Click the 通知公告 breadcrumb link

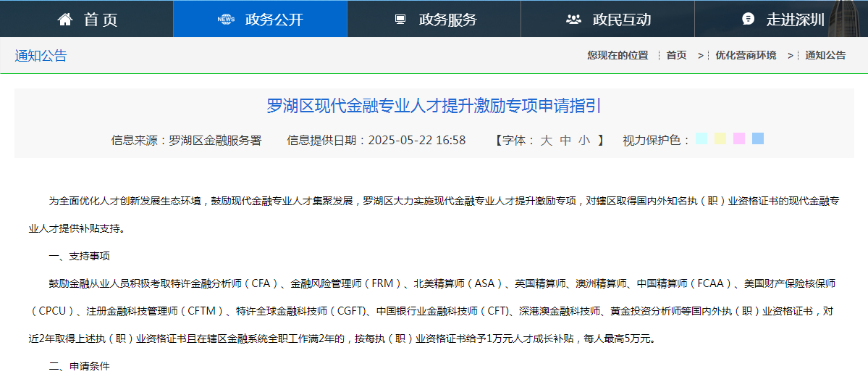coord(825,55)
